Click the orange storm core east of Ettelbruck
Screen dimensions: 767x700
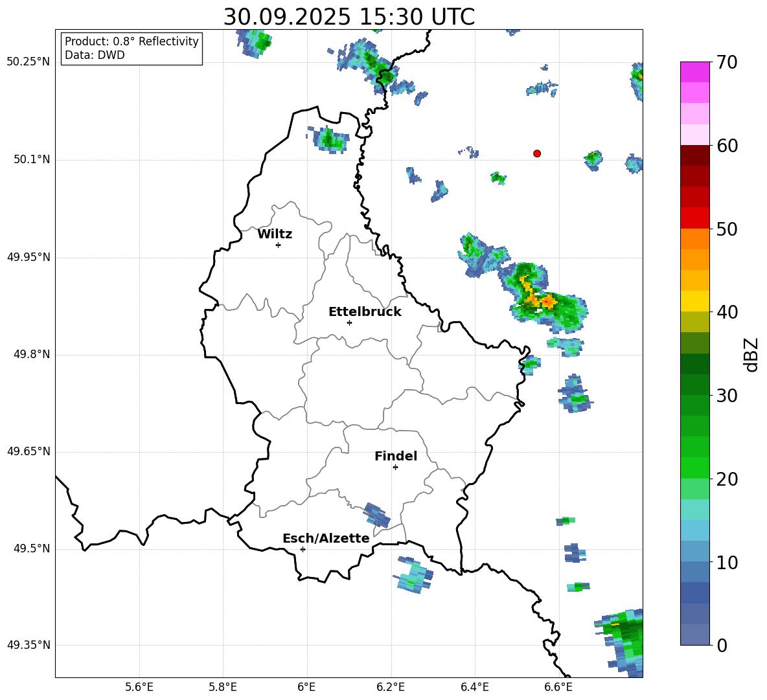(x=548, y=301)
